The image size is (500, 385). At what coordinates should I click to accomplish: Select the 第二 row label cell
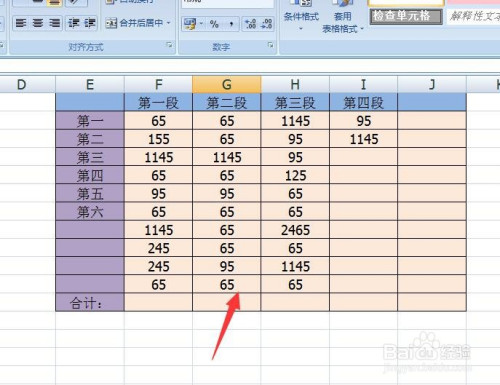(x=90, y=139)
